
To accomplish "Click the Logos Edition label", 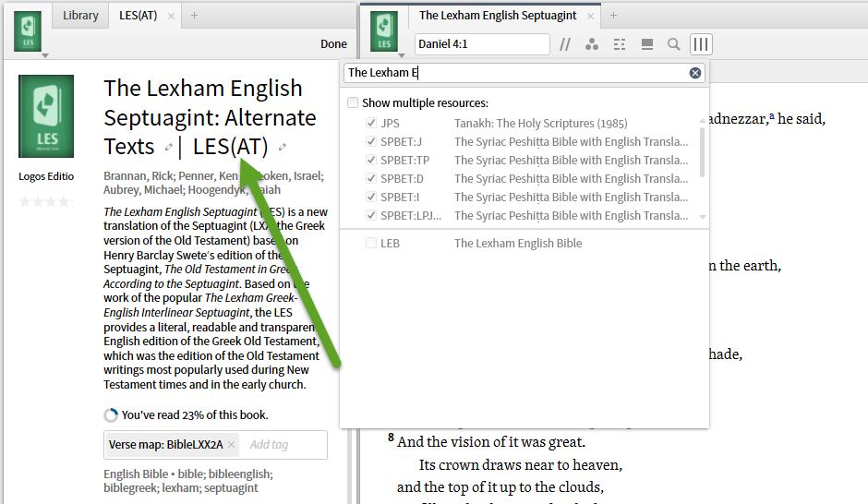I will pyautogui.click(x=46, y=176).
